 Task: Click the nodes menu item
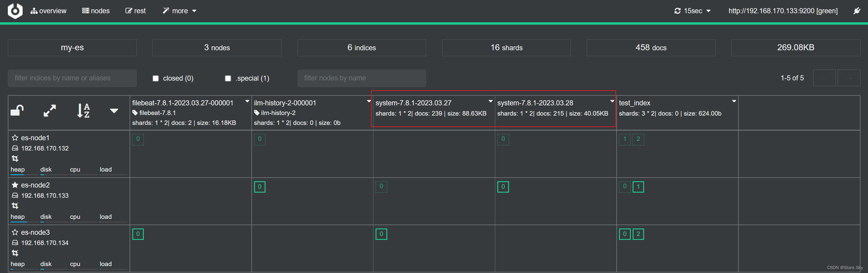pos(96,11)
